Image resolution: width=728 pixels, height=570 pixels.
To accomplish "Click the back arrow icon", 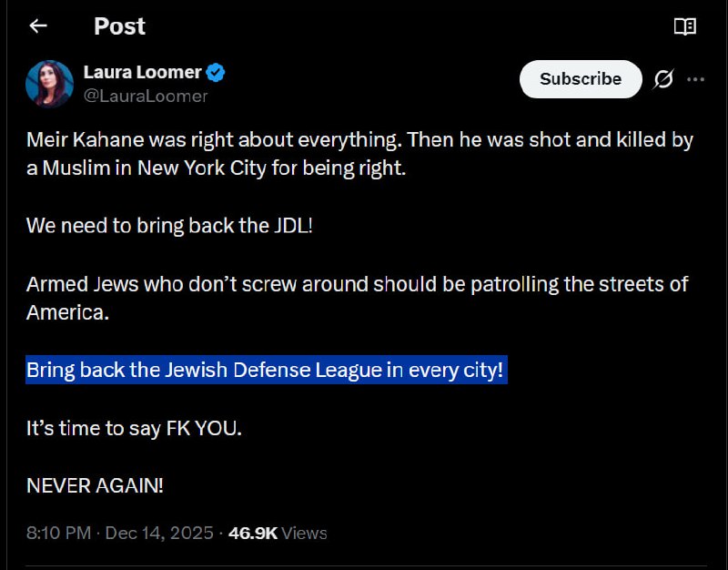I will click(x=37, y=26).
